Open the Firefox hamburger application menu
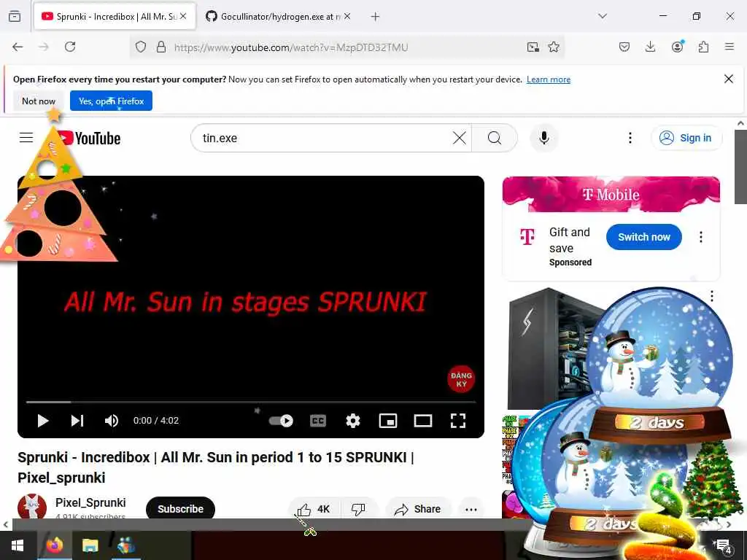 [729, 47]
